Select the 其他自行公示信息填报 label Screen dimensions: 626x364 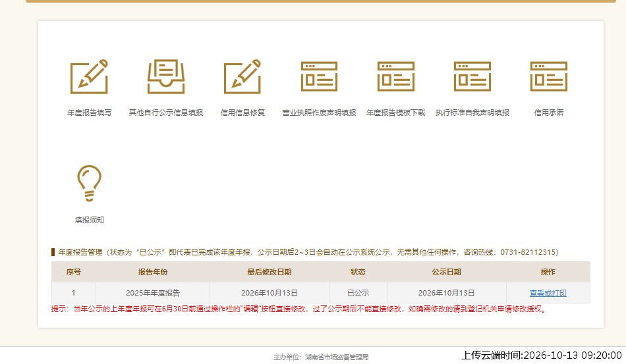pyautogui.click(x=165, y=113)
